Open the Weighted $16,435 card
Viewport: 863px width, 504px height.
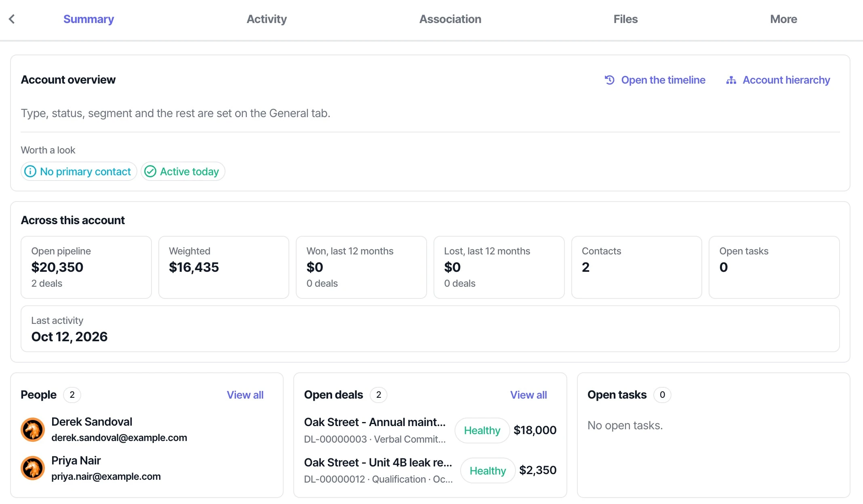(x=224, y=267)
